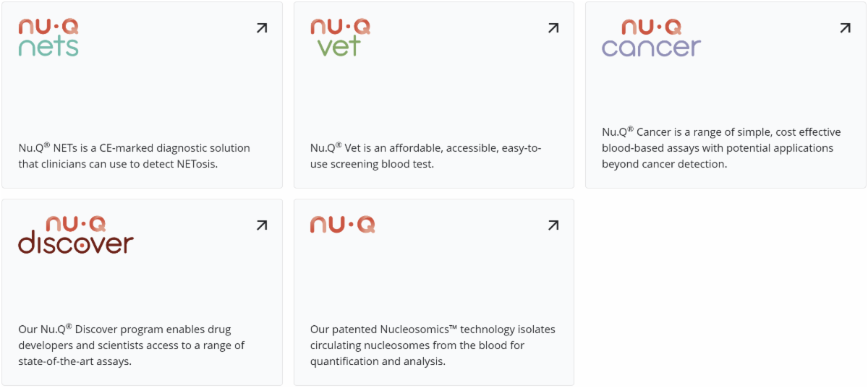Click the arrow icon on plain Nu.Q card

(x=553, y=225)
